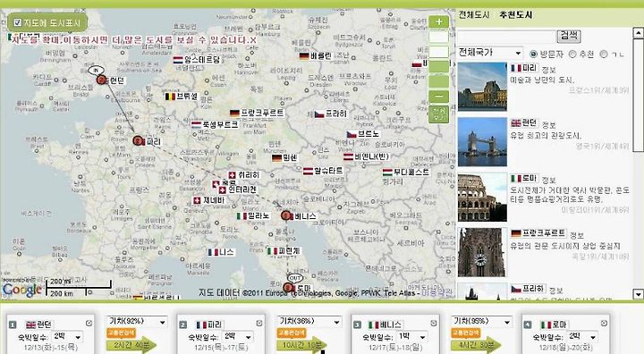644x354 pixels.
Task: Select the ㄱㄴ alphabetical sort radio button
Action: tap(604, 54)
